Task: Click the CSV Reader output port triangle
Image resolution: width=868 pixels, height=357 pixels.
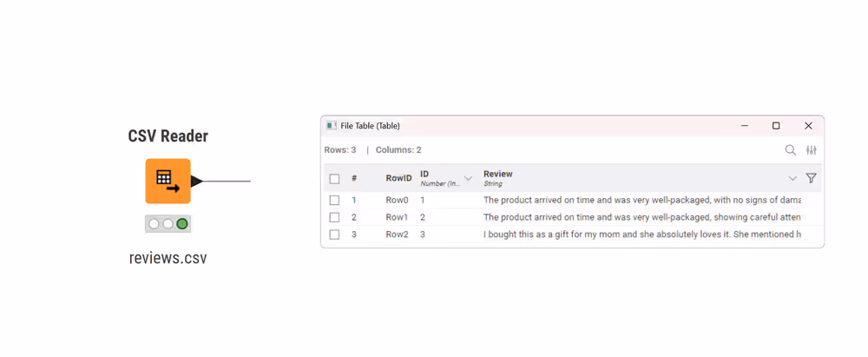Action: click(x=196, y=181)
